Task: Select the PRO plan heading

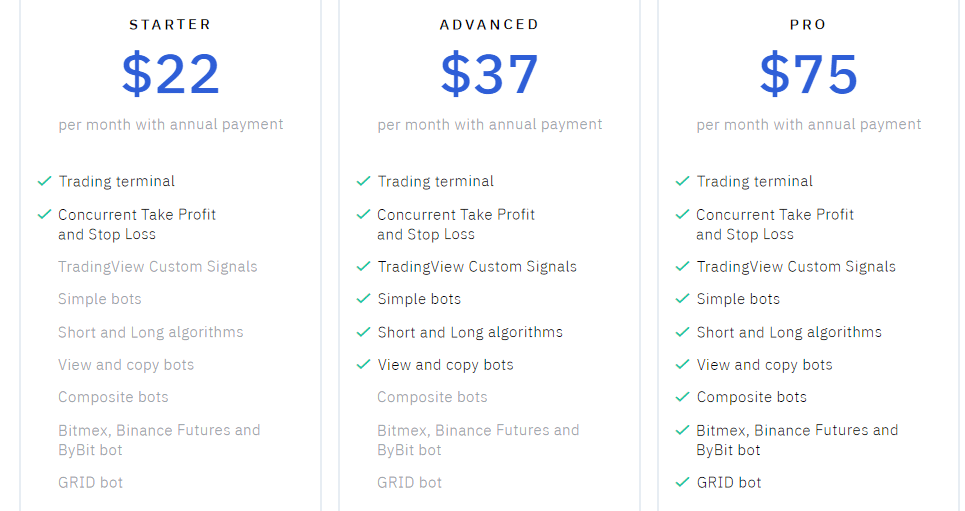Action: [x=808, y=25]
